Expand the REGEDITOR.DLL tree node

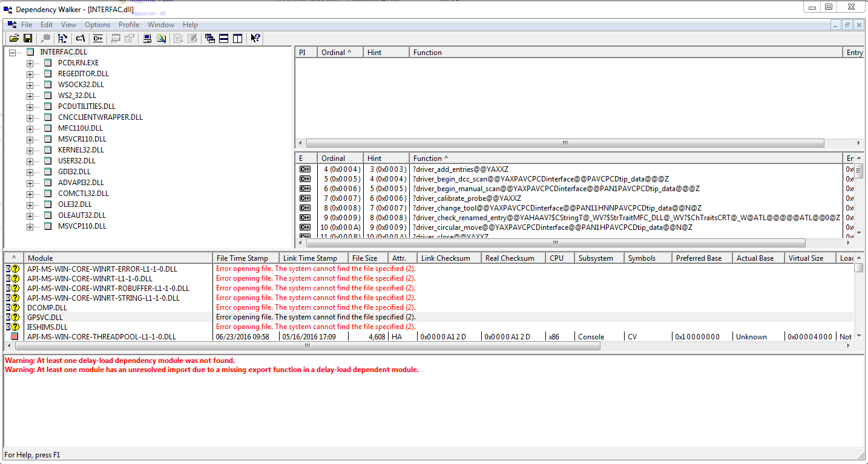click(30, 74)
